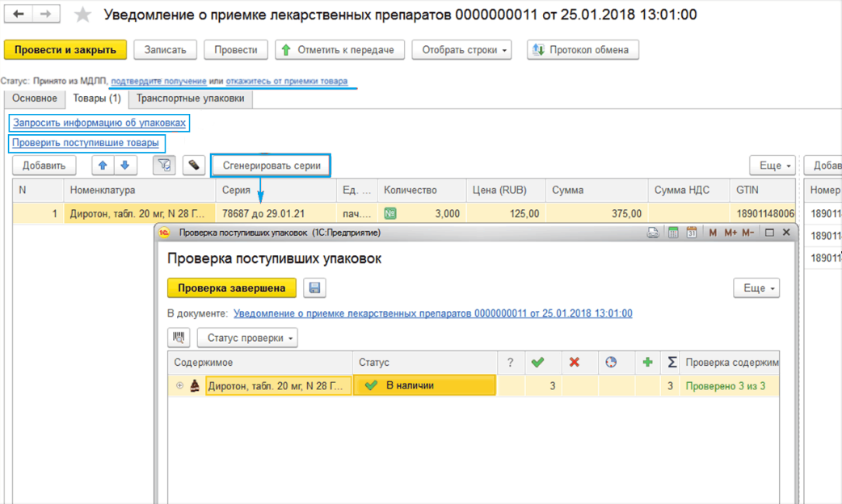
Task: Switch to Основное tab
Action: [35, 99]
